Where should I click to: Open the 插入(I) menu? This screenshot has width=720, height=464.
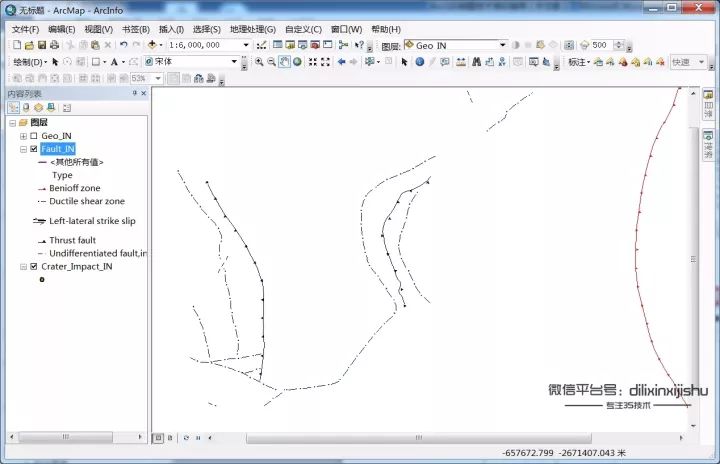[x=171, y=29]
